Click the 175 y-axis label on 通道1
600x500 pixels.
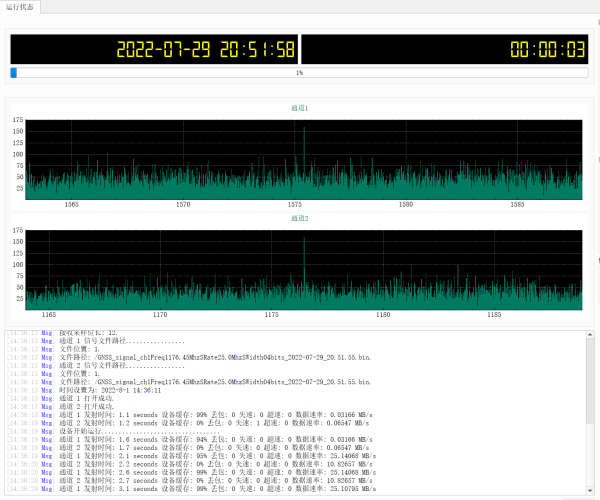[18, 120]
